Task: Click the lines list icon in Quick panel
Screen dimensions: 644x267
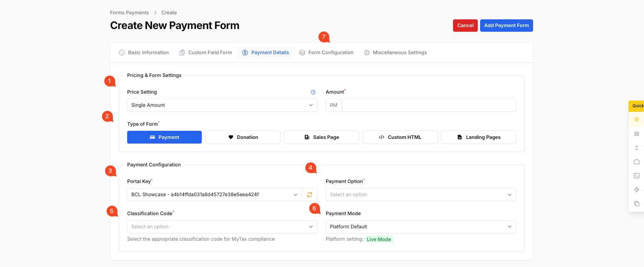Action: 636,134
